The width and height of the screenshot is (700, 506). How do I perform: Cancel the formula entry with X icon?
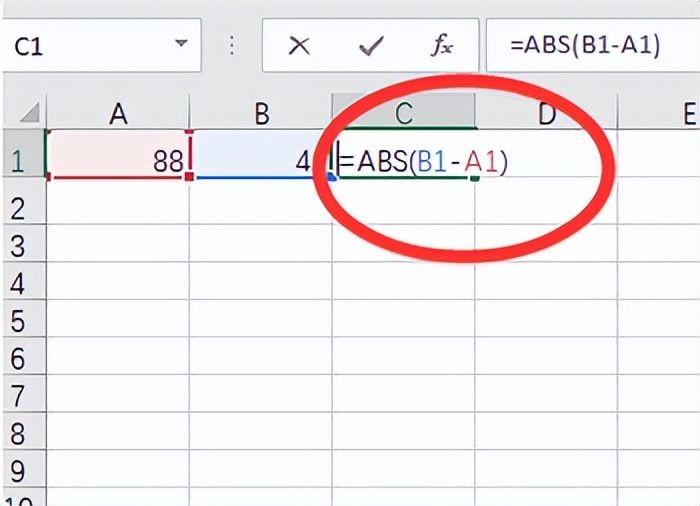tap(299, 46)
